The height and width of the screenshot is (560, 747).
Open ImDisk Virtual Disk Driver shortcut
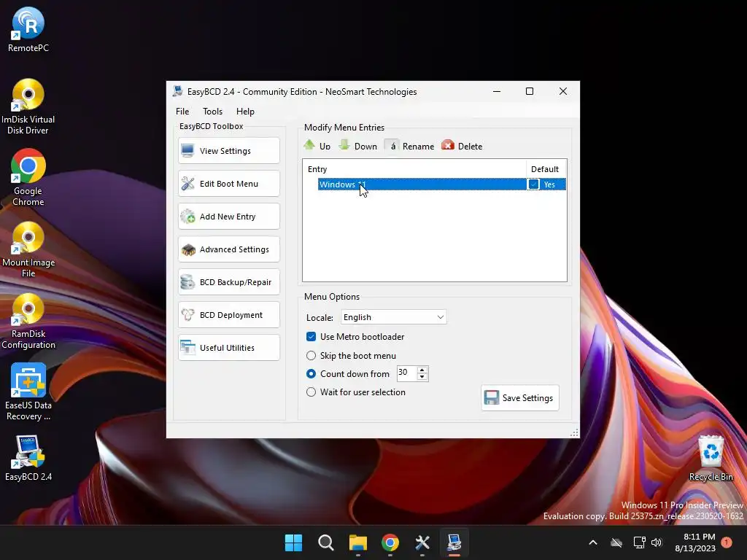(x=28, y=106)
